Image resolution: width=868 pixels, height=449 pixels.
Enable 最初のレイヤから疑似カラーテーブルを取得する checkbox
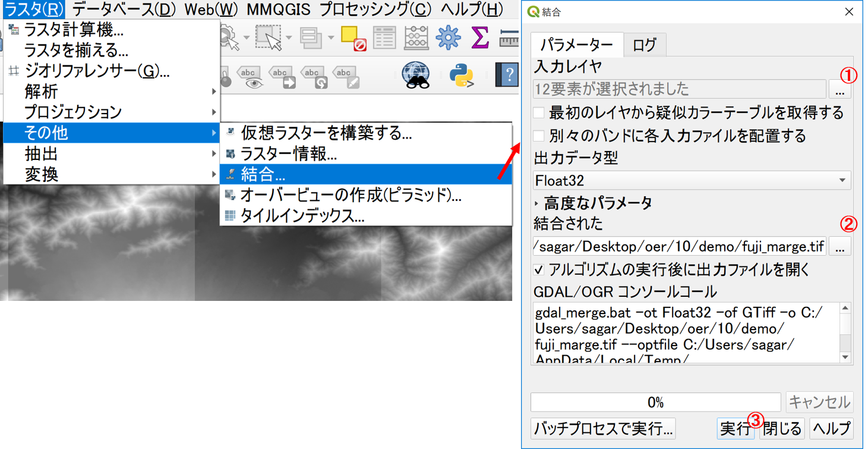[539, 112]
